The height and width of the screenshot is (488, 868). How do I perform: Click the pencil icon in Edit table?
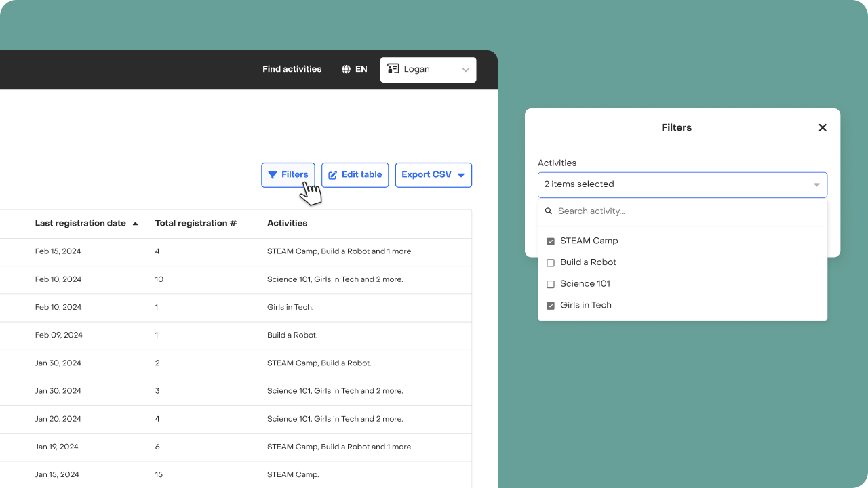point(333,175)
